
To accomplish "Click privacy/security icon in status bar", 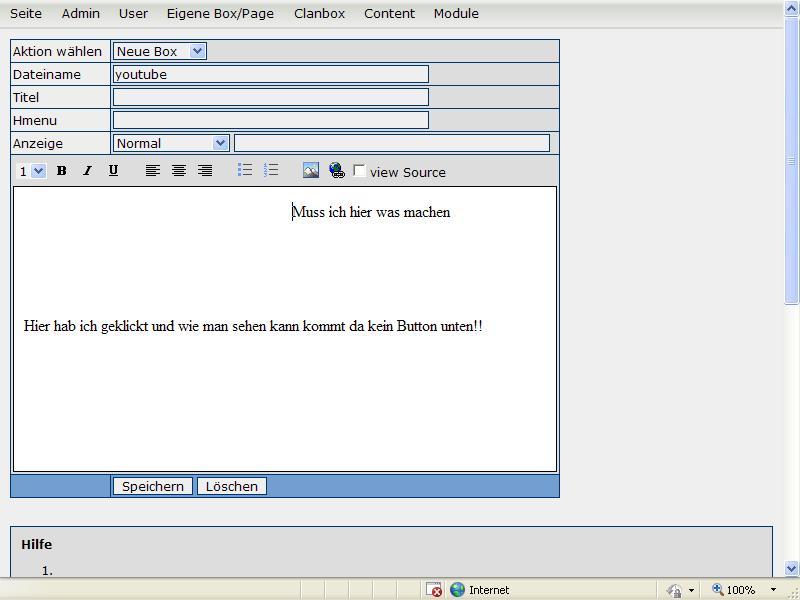I will pyautogui.click(x=674, y=590).
